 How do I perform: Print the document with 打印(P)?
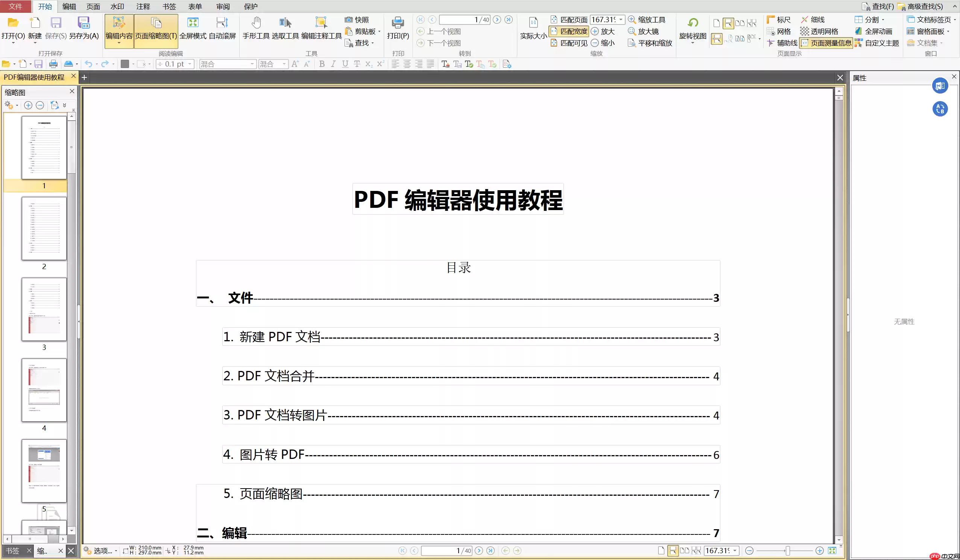click(x=397, y=29)
